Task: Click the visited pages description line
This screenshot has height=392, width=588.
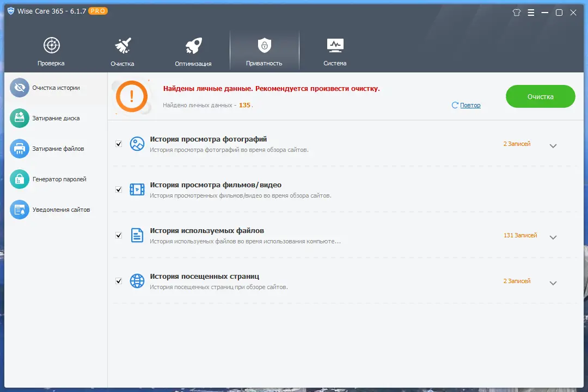Action: 219,287
